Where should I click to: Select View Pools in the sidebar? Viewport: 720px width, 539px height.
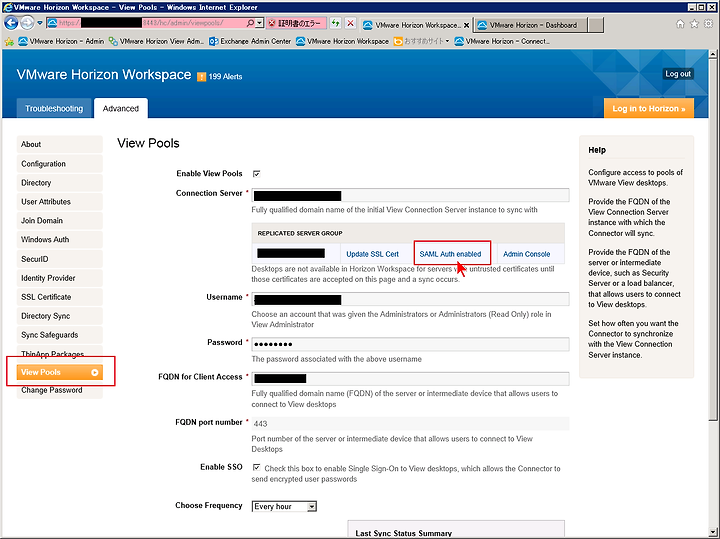(59, 372)
